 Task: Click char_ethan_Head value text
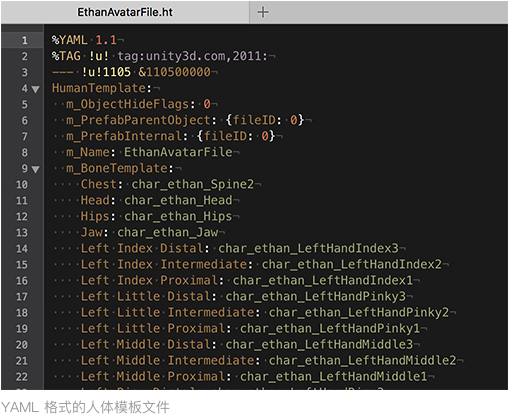click(x=178, y=200)
